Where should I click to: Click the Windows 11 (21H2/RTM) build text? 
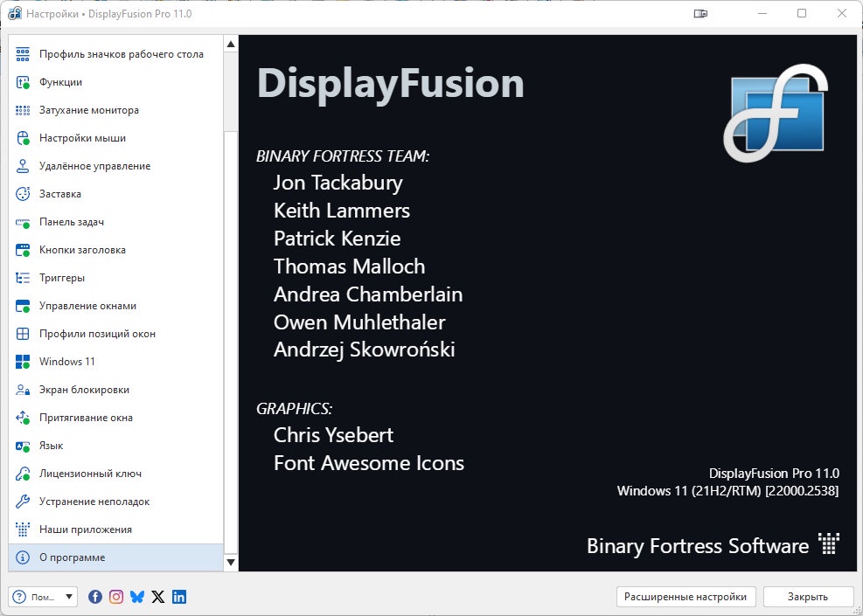pos(727,490)
